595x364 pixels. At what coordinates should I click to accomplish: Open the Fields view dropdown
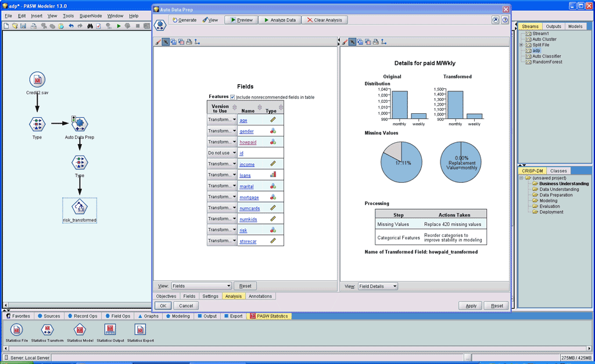tap(201, 286)
